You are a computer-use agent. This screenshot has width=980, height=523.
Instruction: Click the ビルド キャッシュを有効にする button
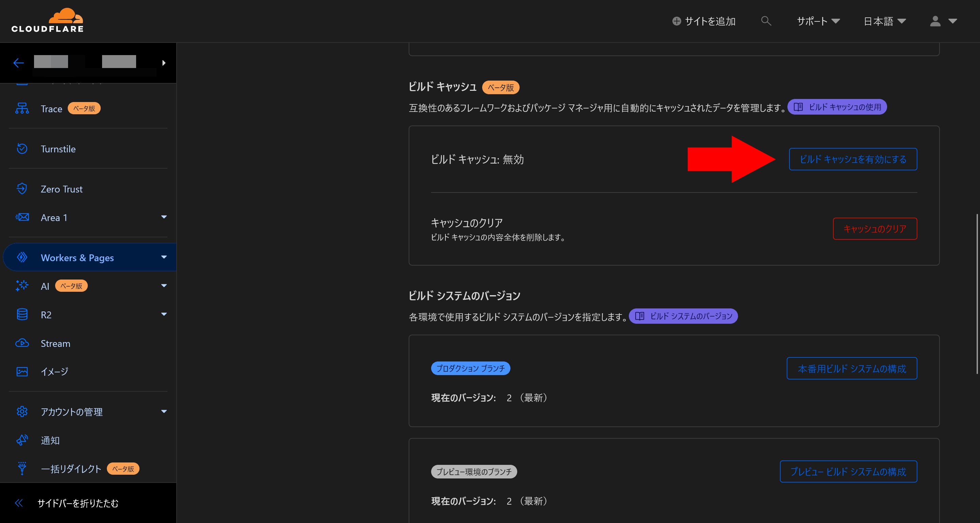point(852,159)
